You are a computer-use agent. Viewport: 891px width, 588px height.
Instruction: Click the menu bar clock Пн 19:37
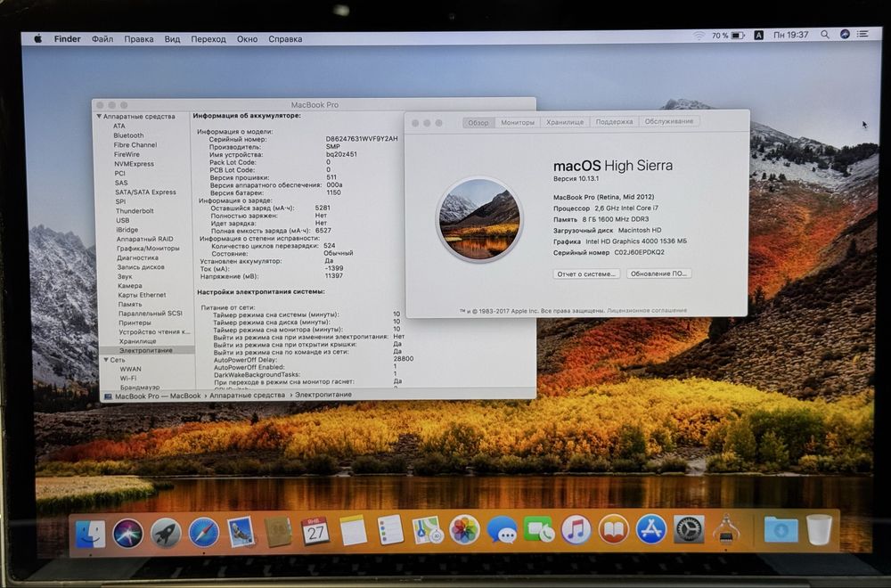[790, 35]
